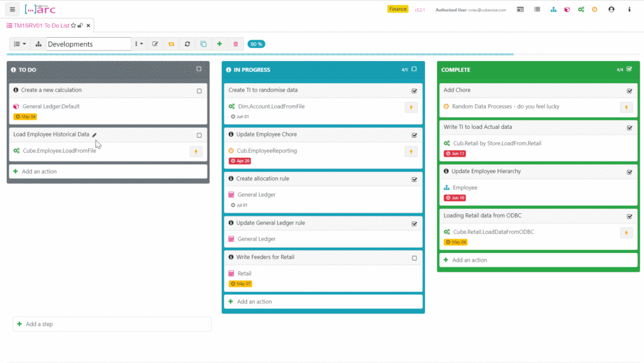Check the Write Feeders for Retail checkbox
The image size is (644, 363).
pos(414,258)
